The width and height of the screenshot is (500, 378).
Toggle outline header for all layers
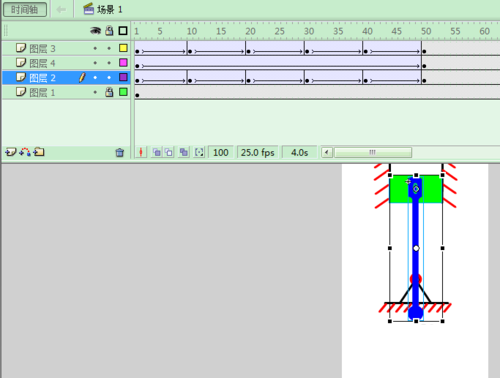pos(123,31)
